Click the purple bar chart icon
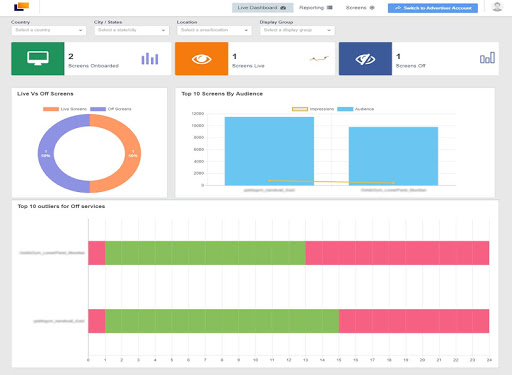This screenshot has height=375, width=512. point(150,59)
